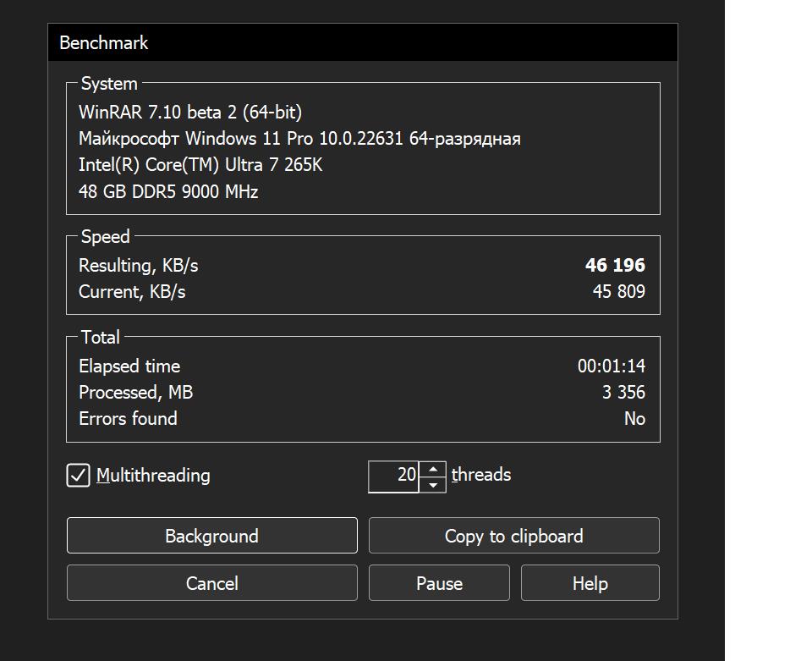Click the Elapsed time label
This screenshot has width=812, height=661.
point(129,366)
